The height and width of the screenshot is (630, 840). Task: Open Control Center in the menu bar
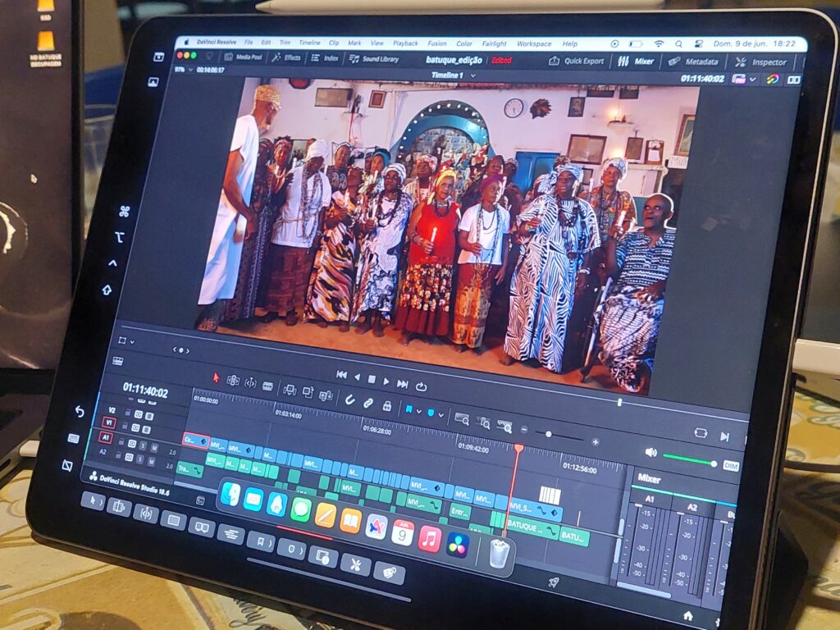(698, 44)
